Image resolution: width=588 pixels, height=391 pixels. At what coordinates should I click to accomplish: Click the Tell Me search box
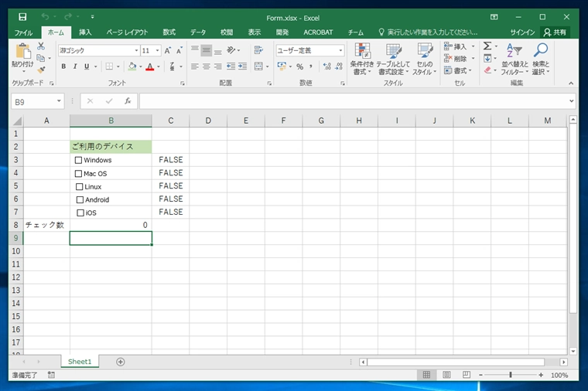click(x=429, y=32)
